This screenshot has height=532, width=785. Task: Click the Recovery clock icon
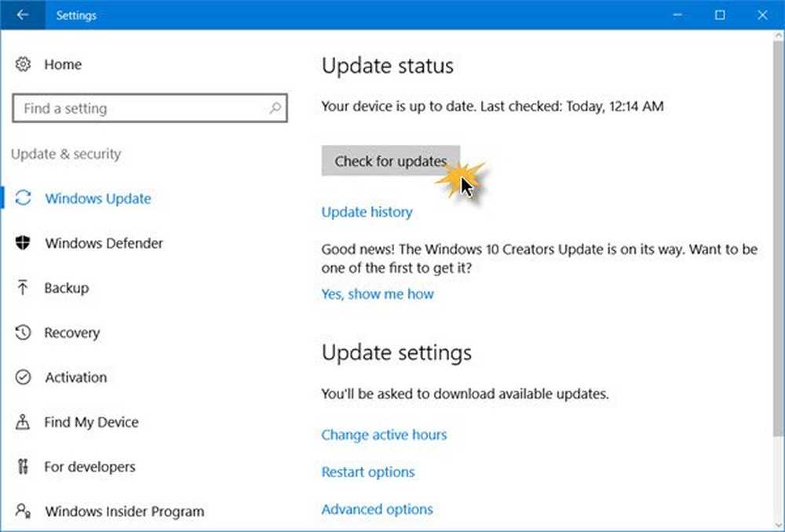23,333
